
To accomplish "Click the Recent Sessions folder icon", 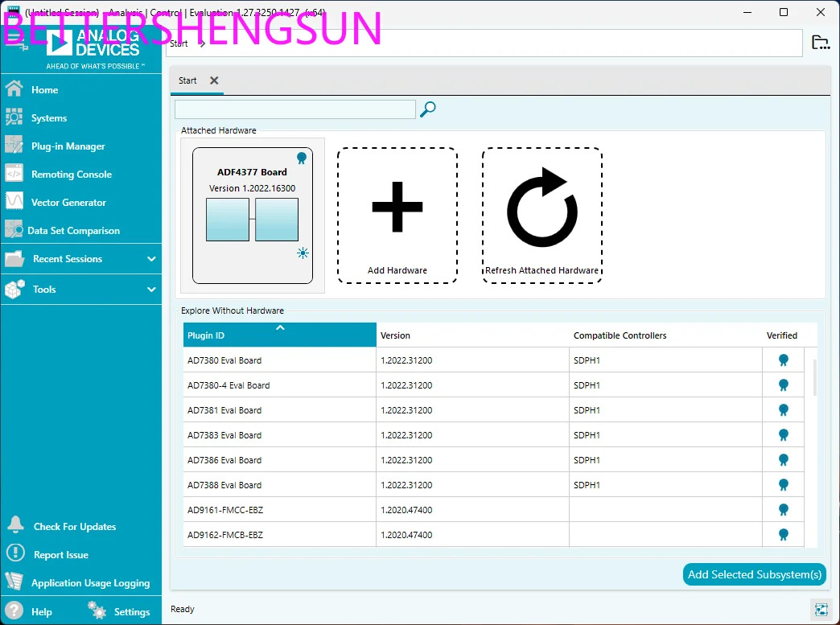I will [x=14, y=259].
